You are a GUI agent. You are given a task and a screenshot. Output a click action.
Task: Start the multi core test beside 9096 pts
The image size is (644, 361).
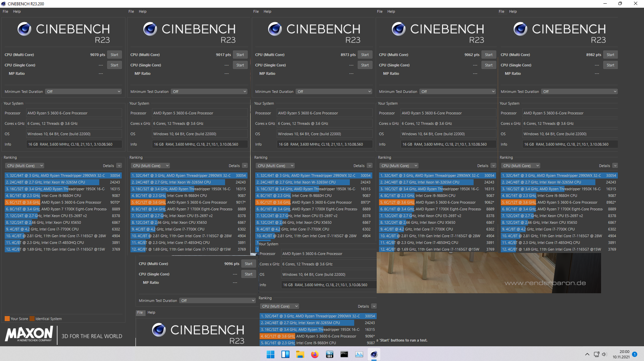pyautogui.click(x=249, y=264)
